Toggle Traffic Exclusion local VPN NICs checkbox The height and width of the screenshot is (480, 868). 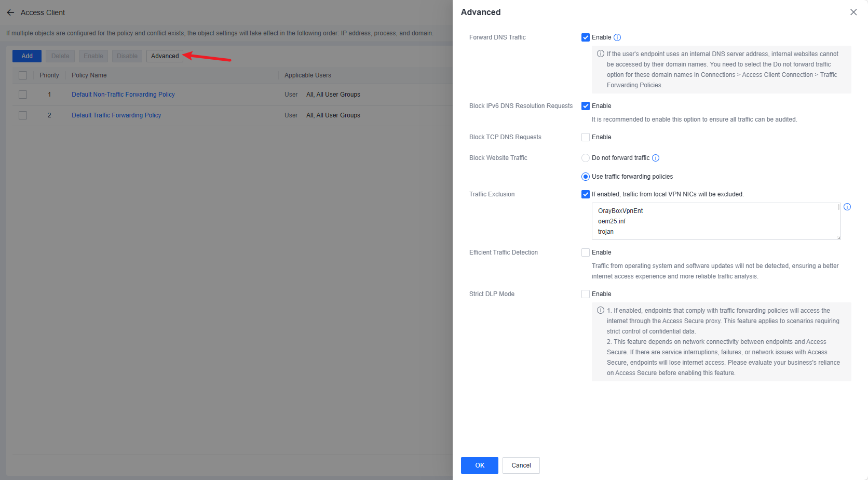586,194
